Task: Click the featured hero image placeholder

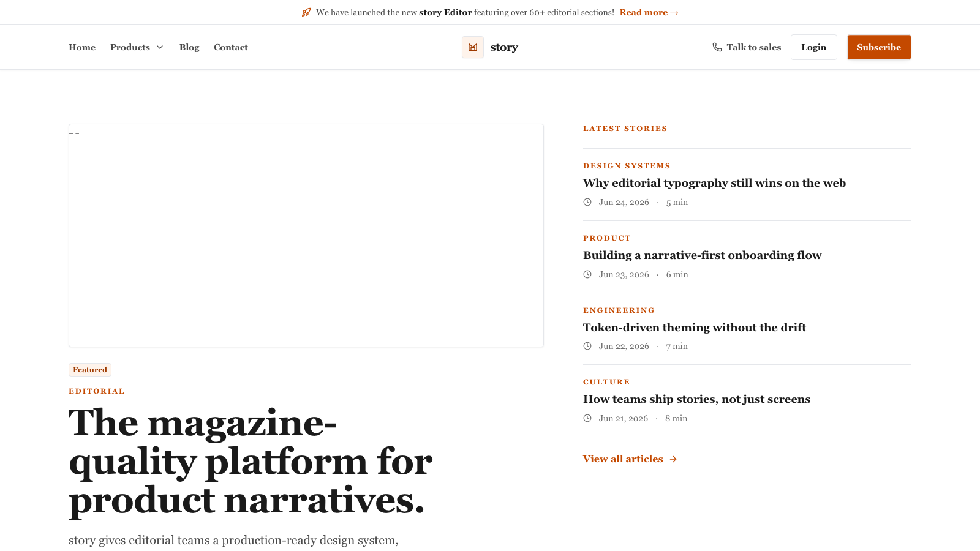Action: 306,236
